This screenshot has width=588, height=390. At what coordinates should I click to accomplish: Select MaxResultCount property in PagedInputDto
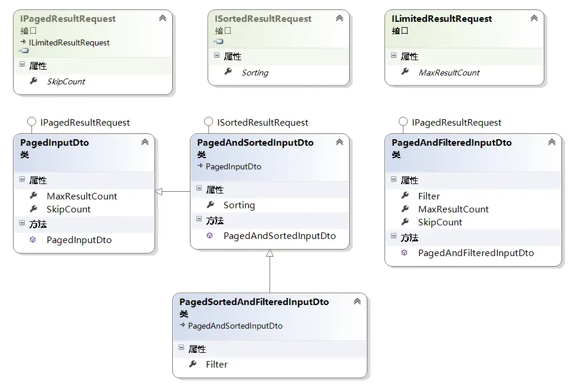pyautogui.click(x=81, y=196)
